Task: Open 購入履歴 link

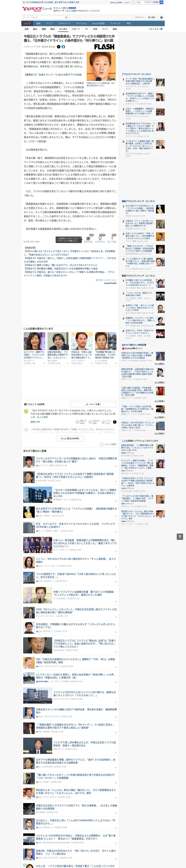Action: (x=152, y=18)
